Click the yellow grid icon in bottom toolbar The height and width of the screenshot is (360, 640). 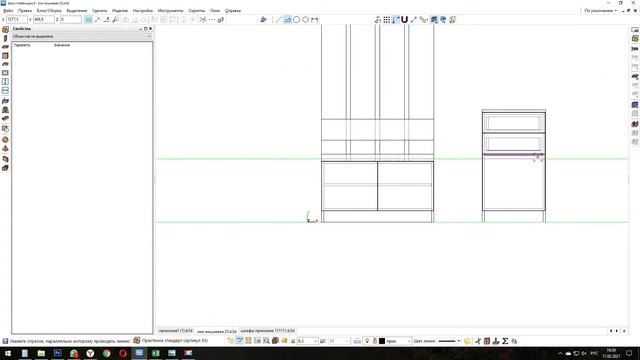click(248, 341)
